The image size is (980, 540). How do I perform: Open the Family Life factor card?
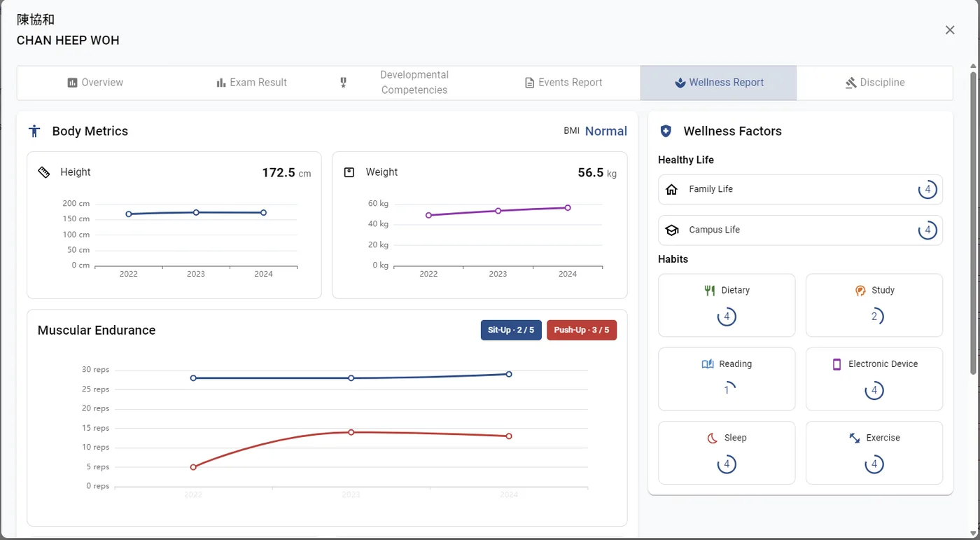point(800,189)
